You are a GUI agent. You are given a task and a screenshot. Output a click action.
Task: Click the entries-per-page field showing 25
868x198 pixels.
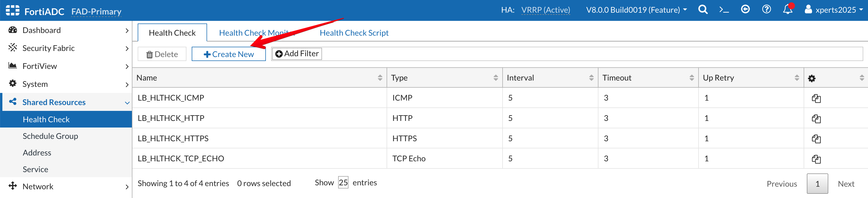[343, 182]
